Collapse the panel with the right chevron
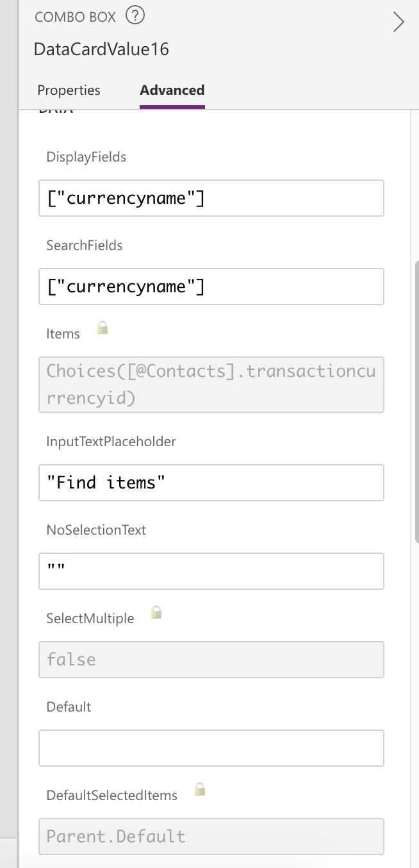Screen dimensions: 419x868 pyautogui.click(x=398, y=22)
